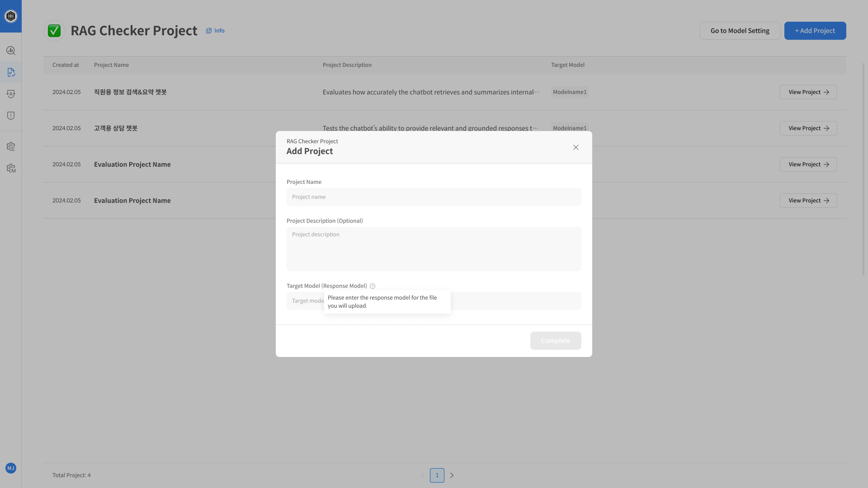868x488 pixels.
Task: Click description starting Evaluates how accurately
Action: tap(431, 92)
